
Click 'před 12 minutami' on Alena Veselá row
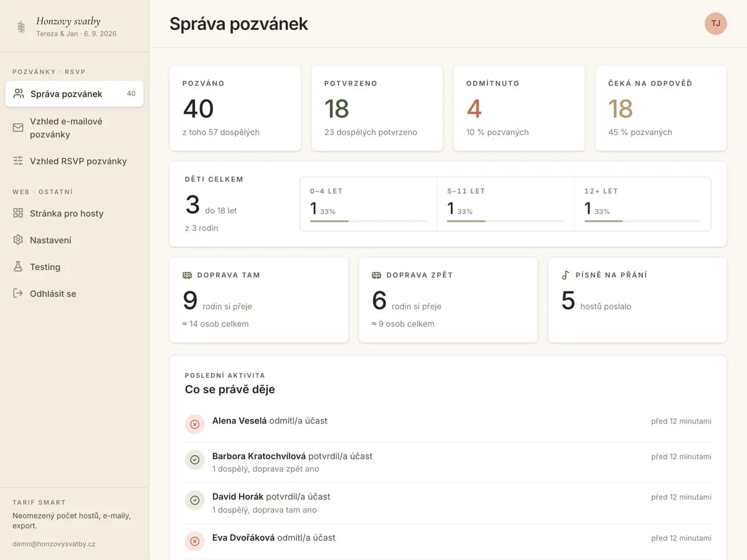pyautogui.click(x=681, y=421)
